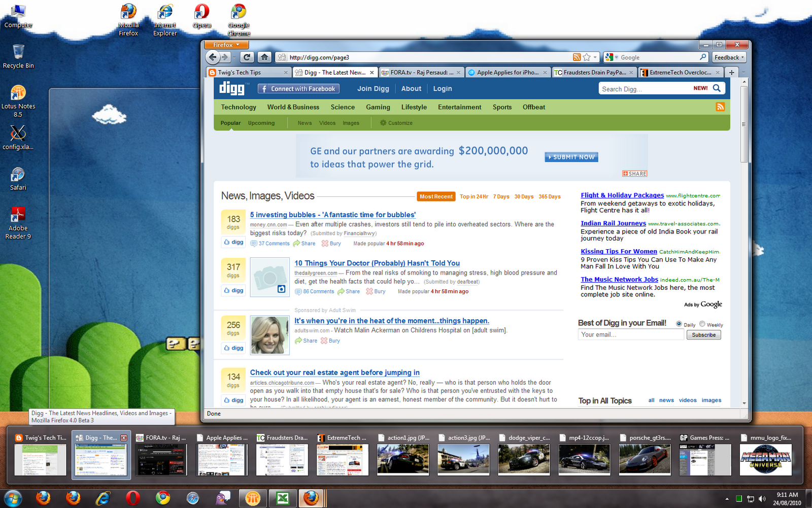The image size is (812, 508).
Task: Click the Subscribe button for email
Action: (703, 335)
